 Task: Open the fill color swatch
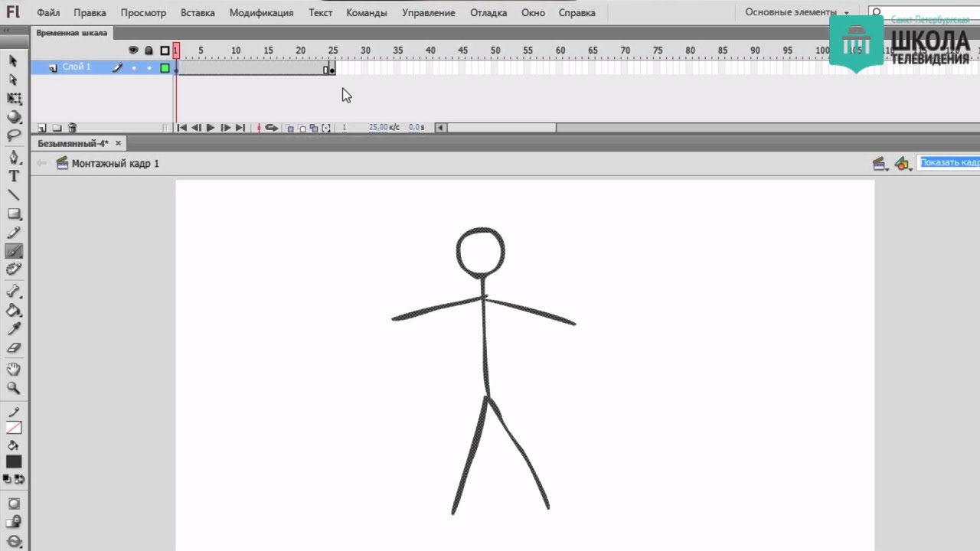tap(14, 461)
